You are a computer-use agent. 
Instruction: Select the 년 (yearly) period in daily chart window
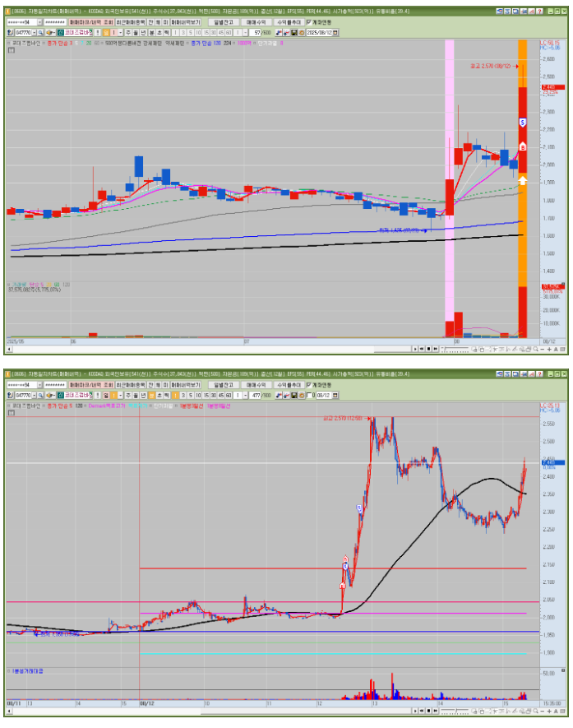143,33
